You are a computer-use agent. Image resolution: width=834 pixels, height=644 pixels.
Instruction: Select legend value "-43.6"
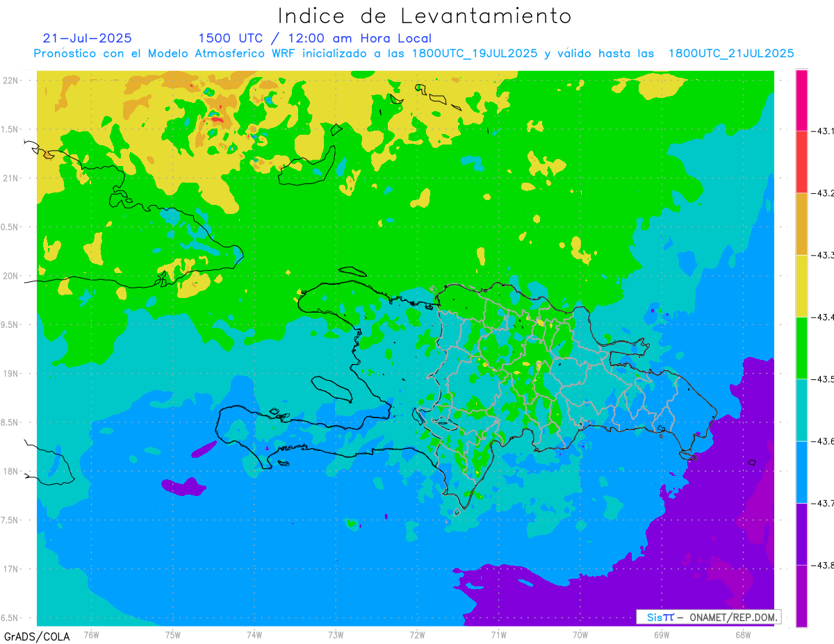coord(822,441)
